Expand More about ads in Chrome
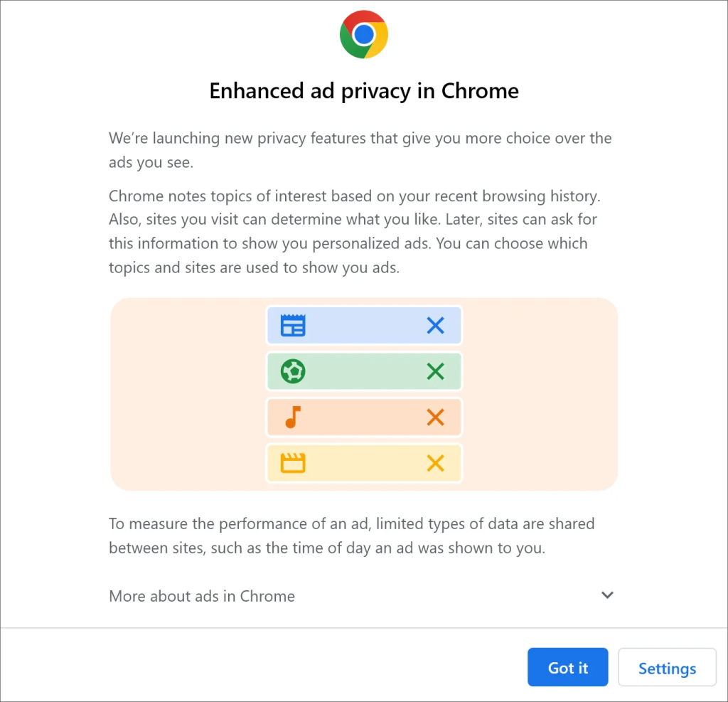This screenshot has height=702, width=728. pyautogui.click(x=201, y=596)
